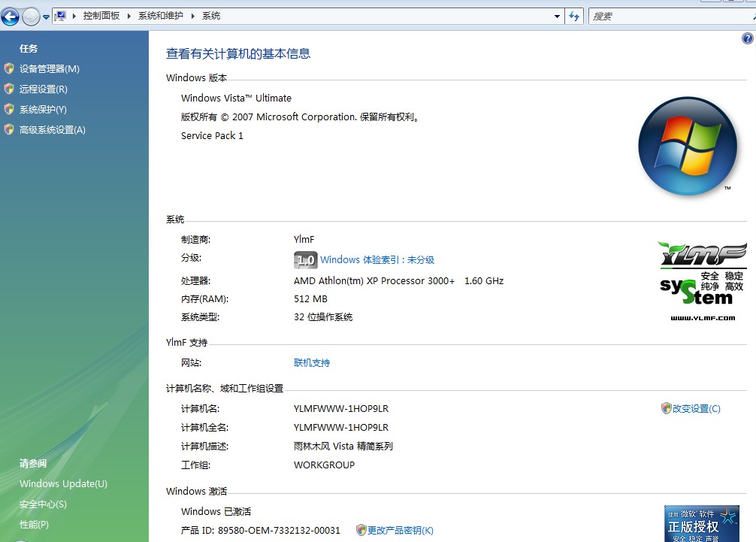The width and height of the screenshot is (756, 542).
Task: Open the blue help question mark icon
Action: tap(747, 38)
